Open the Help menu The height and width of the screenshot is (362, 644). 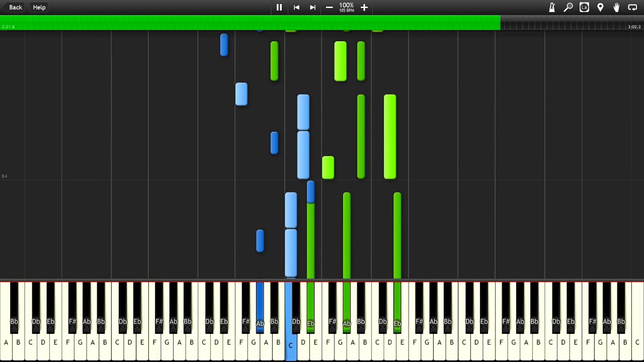(39, 7)
